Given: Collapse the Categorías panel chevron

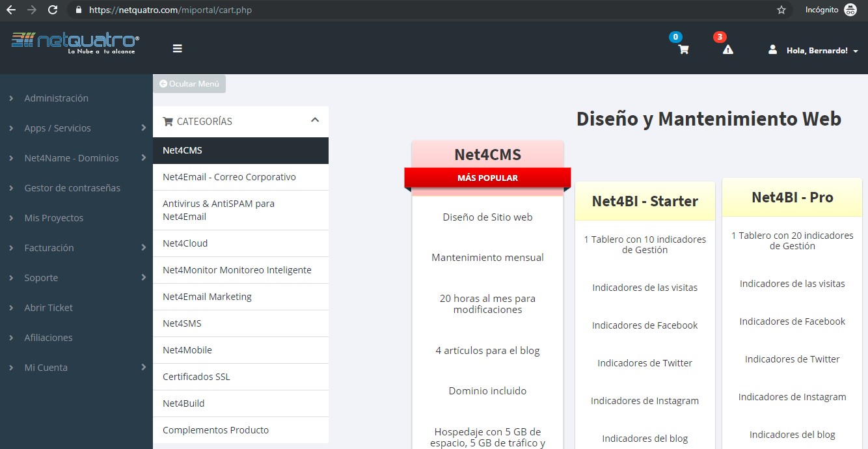Looking at the screenshot, I should [x=315, y=120].
